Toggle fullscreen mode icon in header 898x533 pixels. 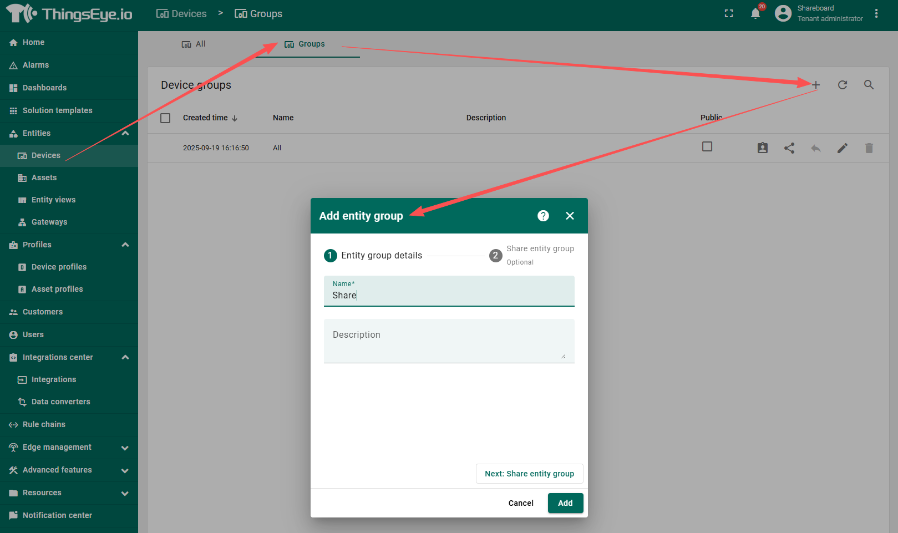(x=728, y=14)
